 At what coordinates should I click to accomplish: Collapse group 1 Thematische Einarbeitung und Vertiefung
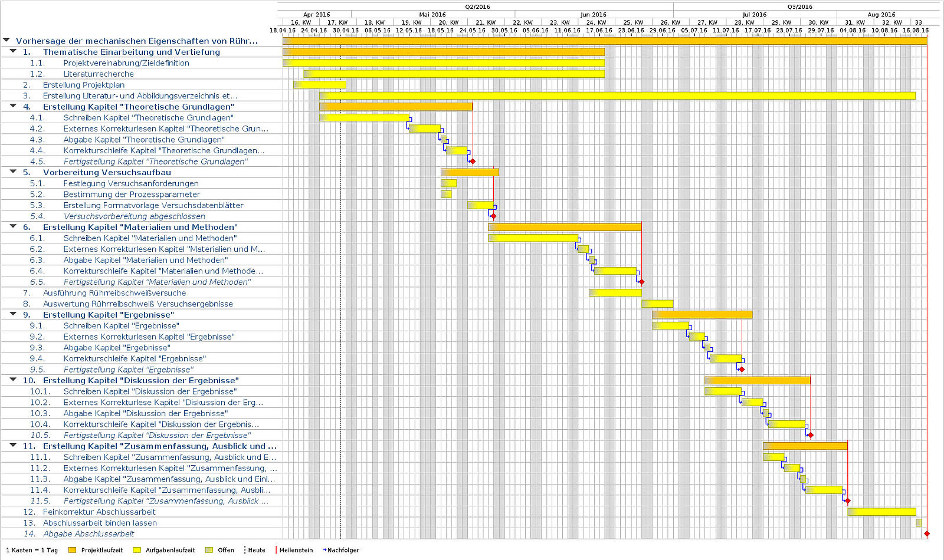point(13,51)
